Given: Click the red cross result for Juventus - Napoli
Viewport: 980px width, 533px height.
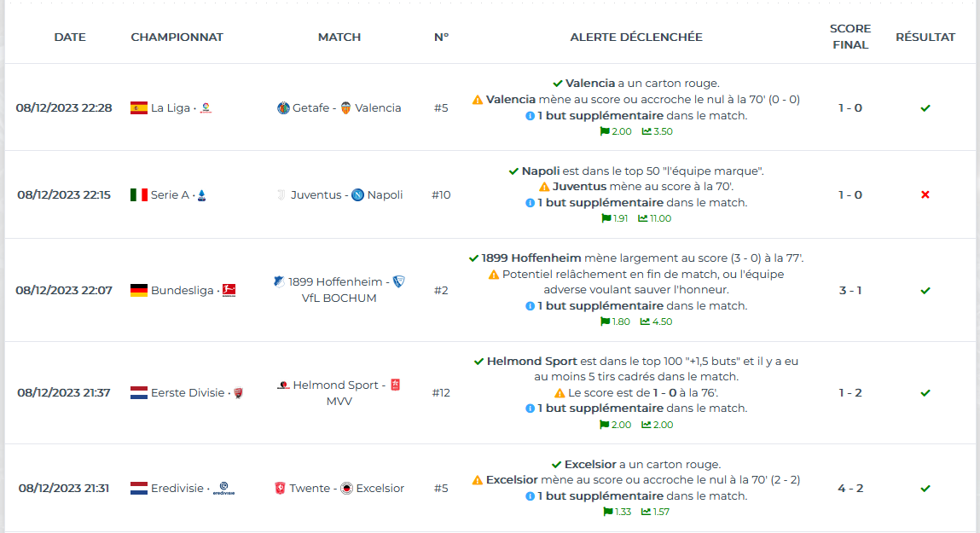Looking at the screenshot, I should 925,195.
